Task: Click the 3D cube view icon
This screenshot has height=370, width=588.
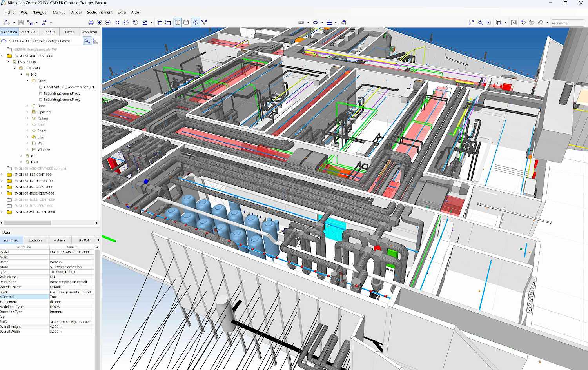Action: 186,23
